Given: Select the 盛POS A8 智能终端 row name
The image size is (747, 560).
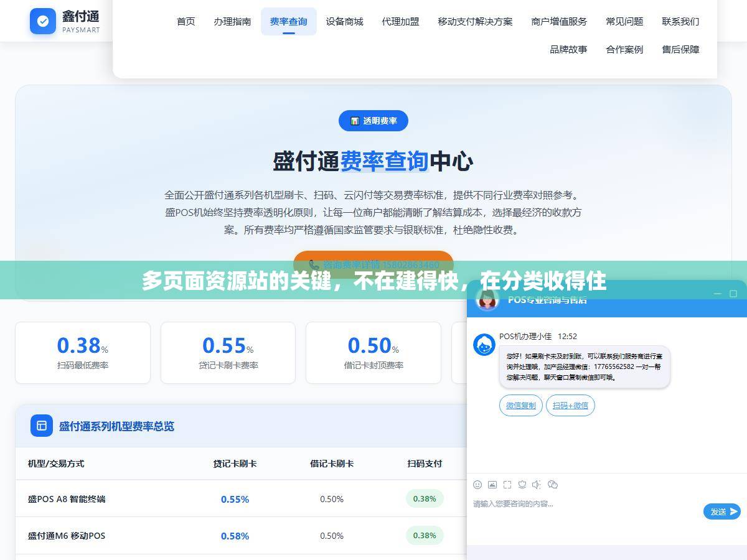Looking at the screenshot, I should (67, 499).
